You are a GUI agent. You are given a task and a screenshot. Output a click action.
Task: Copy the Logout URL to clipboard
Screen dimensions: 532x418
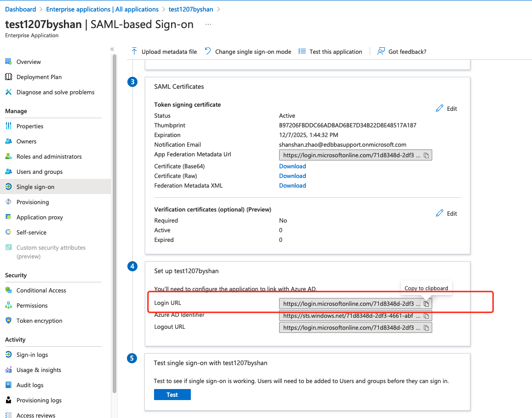pos(427,328)
